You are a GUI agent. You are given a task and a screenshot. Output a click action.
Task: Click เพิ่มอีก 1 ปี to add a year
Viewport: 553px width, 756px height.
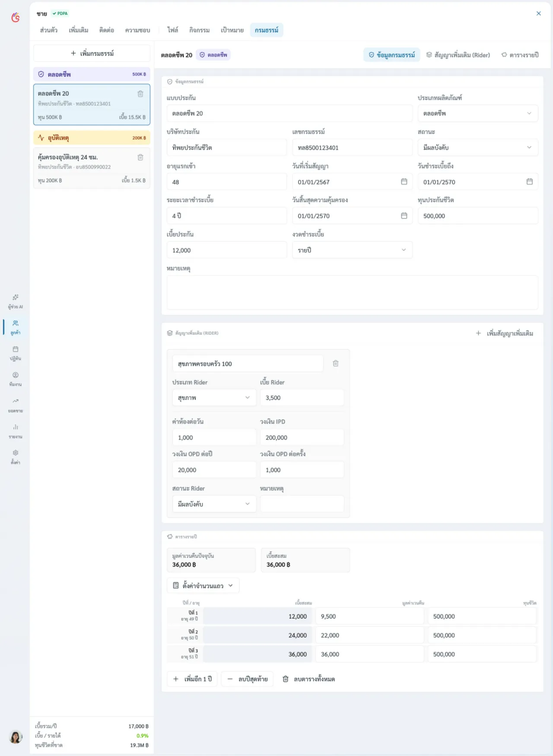(x=192, y=679)
